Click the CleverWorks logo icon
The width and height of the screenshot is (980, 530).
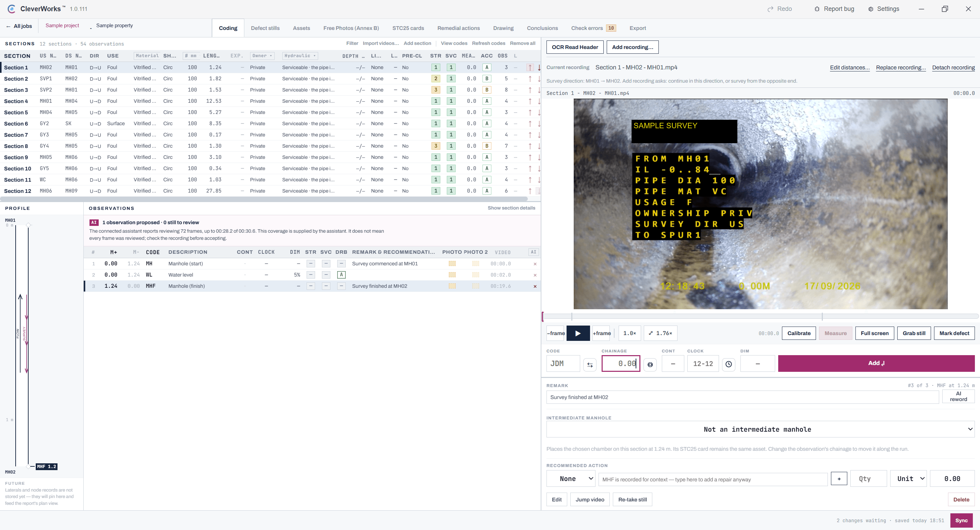click(12, 9)
